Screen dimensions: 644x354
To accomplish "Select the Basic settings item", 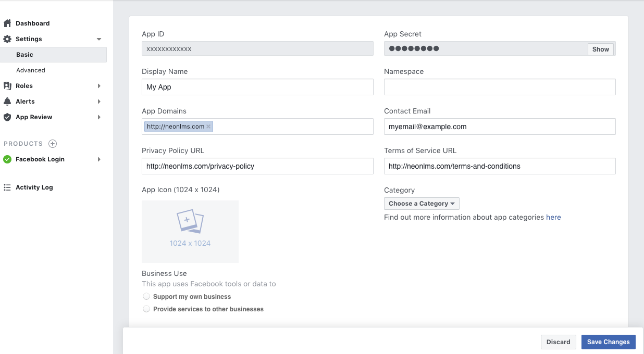I will (24, 55).
